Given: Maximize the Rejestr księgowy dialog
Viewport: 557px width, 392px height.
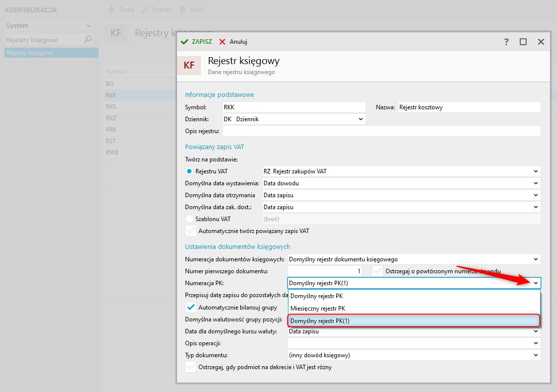Looking at the screenshot, I should (x=523, y=42).
